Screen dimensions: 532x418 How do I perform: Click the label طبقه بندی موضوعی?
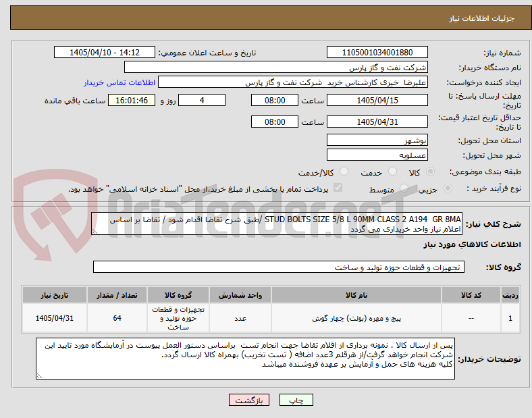click(485, 172)
